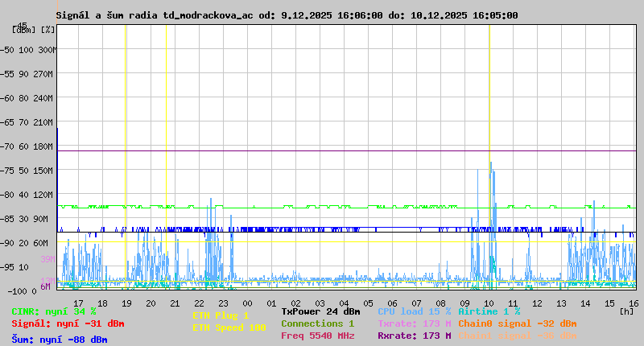Click the '-65 70 210M' y-axis label
The image size is (644, 346).
click(x=27, y=122)
